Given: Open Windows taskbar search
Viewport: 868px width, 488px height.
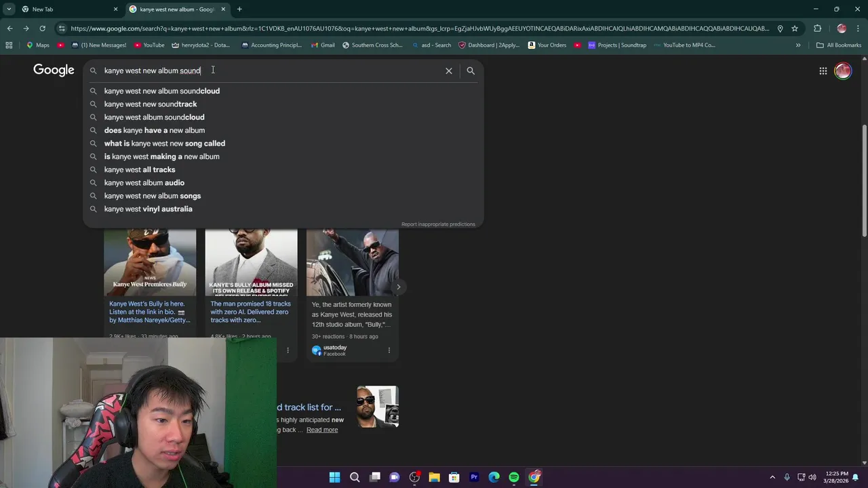Looking at the screenshot, I should click(355, 477).
